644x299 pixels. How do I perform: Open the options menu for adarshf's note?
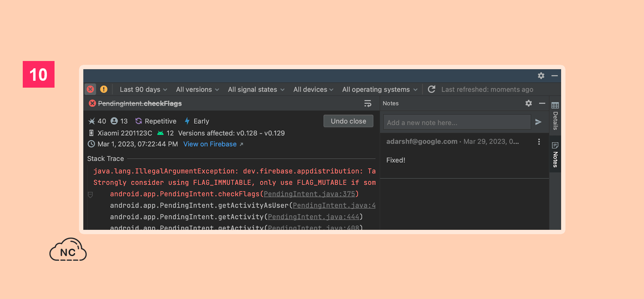pyautogui.click(x=539, y=142)
